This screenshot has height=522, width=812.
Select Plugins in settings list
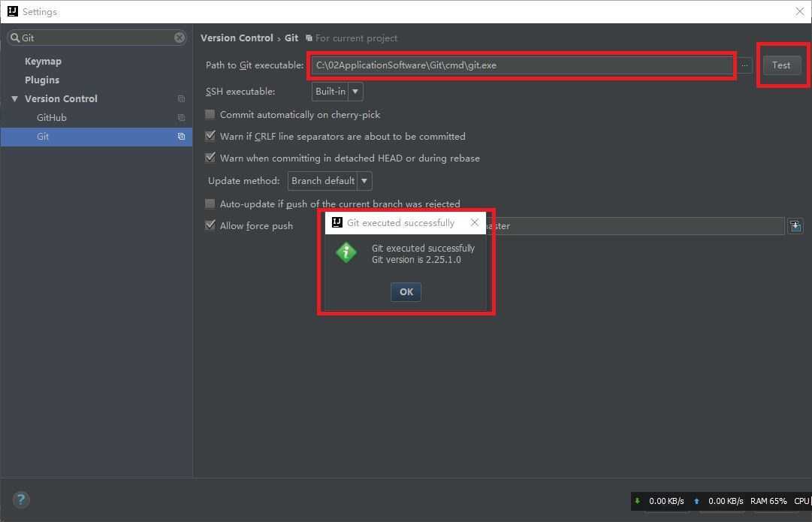click(x=42, y=80)
